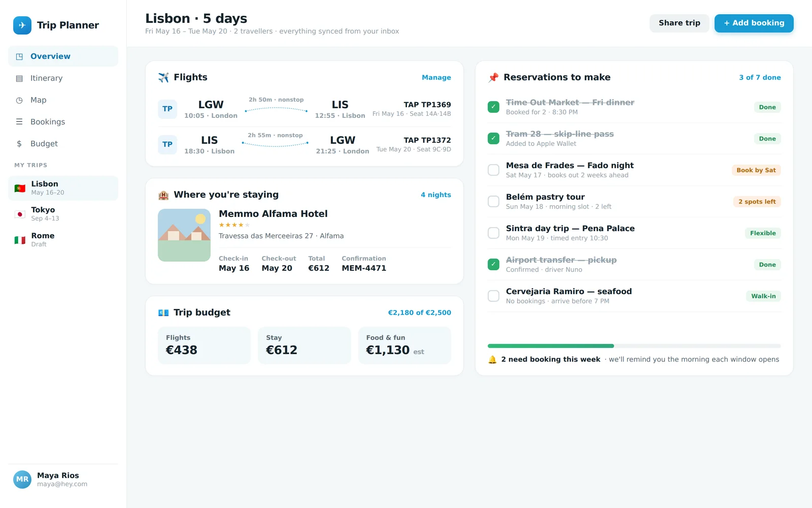Uncheck the Time Out Market reservation
Viewport: 812px width, 508px height.
tap(493, 107)
